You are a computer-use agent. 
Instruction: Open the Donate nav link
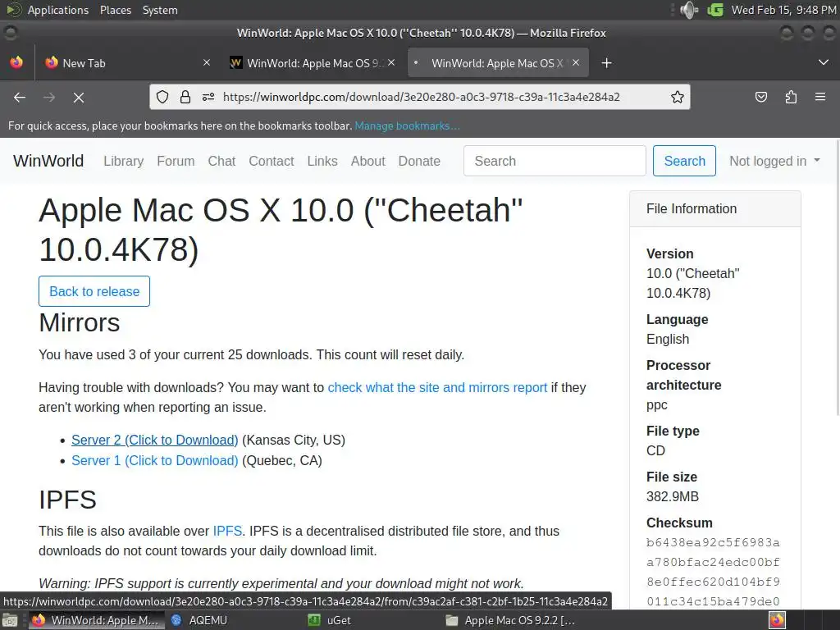coord(419,161)
